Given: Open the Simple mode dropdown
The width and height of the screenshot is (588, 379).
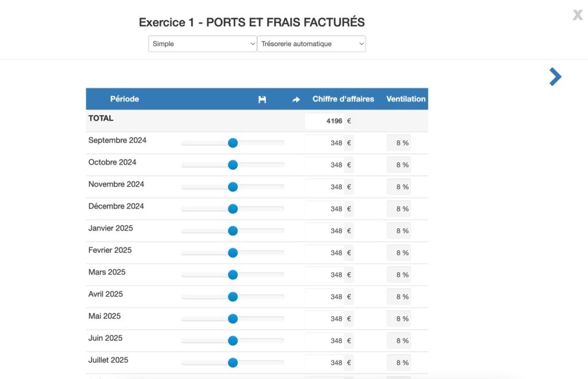Looking at the screenshot, I should pyautogui.click(x=202, y=44).
